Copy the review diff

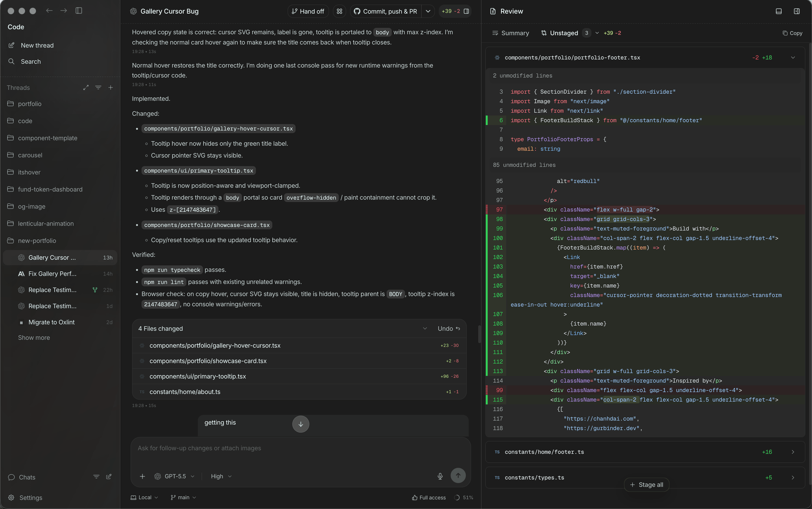point(792,33)
